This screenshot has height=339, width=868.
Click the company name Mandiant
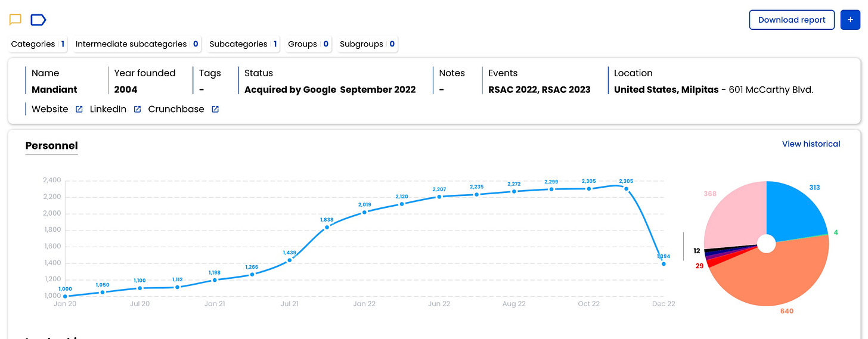[x=54, y=89]
